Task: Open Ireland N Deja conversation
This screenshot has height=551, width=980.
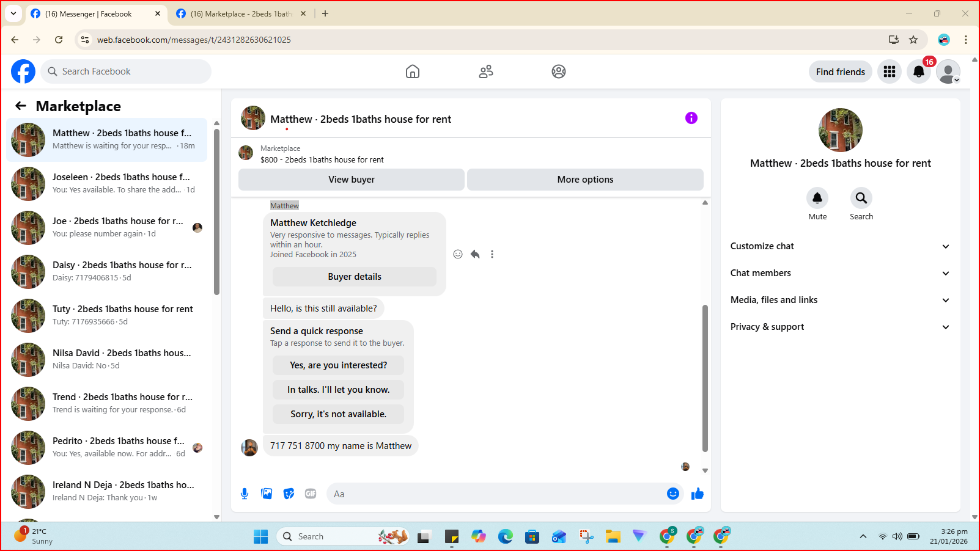Action: click(107, 492)
